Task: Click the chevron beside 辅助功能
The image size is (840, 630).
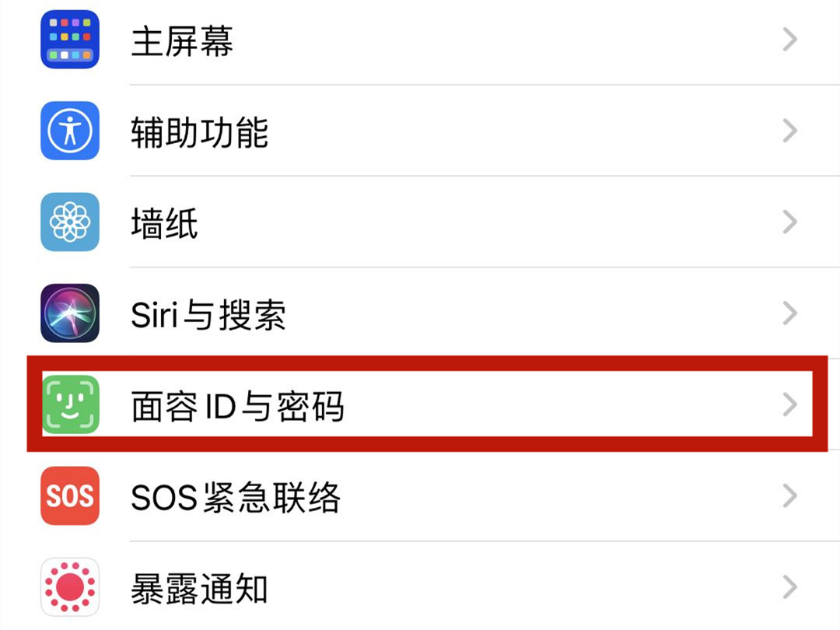Action: (790, 131)
